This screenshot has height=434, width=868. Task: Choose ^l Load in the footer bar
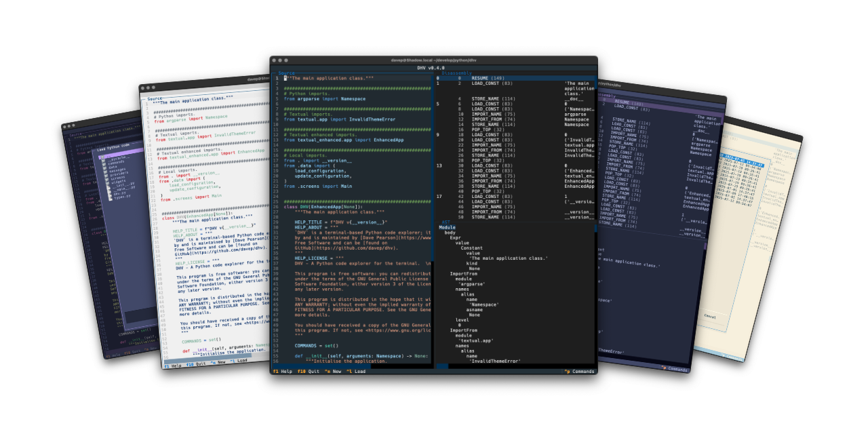[x=356, y=371]
